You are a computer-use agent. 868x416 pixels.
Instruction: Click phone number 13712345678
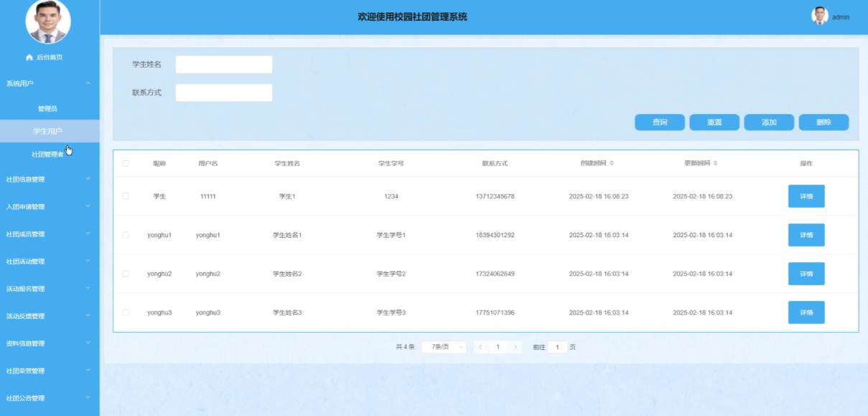495,196
